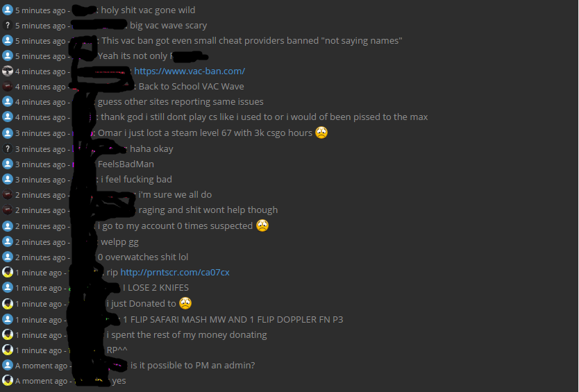Click avatar beside 'holy shit vac gone wild'
Image resolution: width=579 pixels, height=392 pixels.
[x=8, y=10]
